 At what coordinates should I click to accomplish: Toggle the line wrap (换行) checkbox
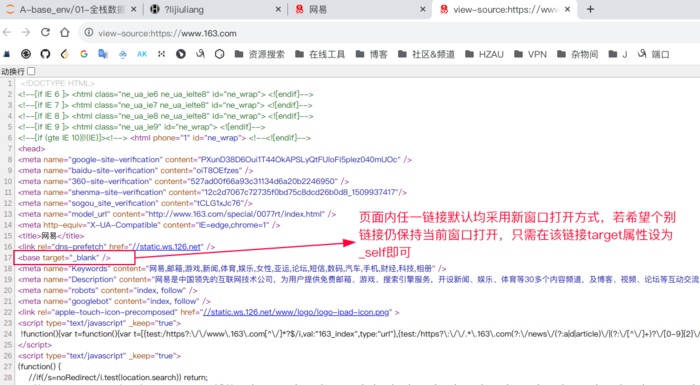pos(31,71)
